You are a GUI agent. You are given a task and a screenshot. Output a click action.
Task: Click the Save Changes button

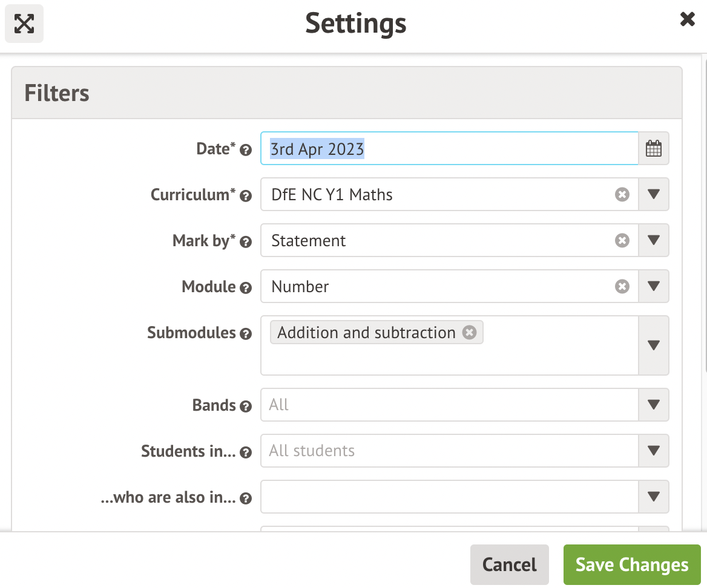[x=631, y=565]
